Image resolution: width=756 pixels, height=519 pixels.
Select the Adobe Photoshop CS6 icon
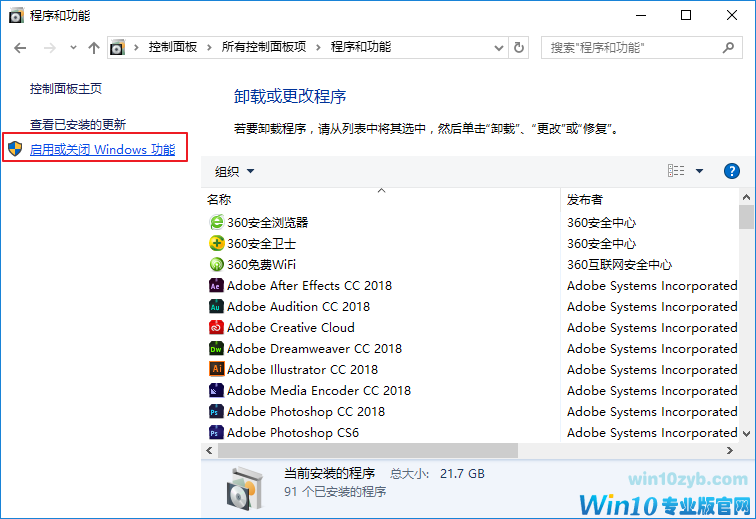point(216,432)
